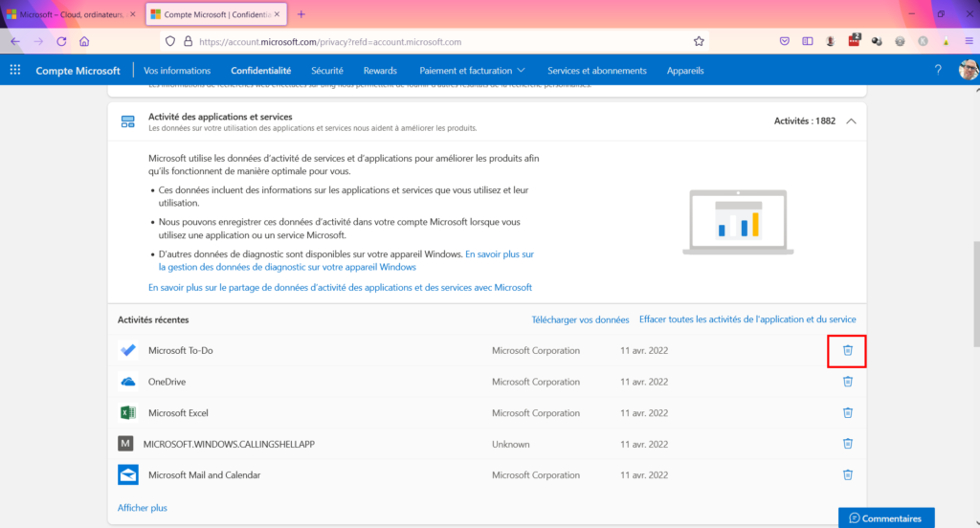Click the Unknown publisher text
This screenshot has width=980, height=528.
pyautogui.click(x=511, y=444)
